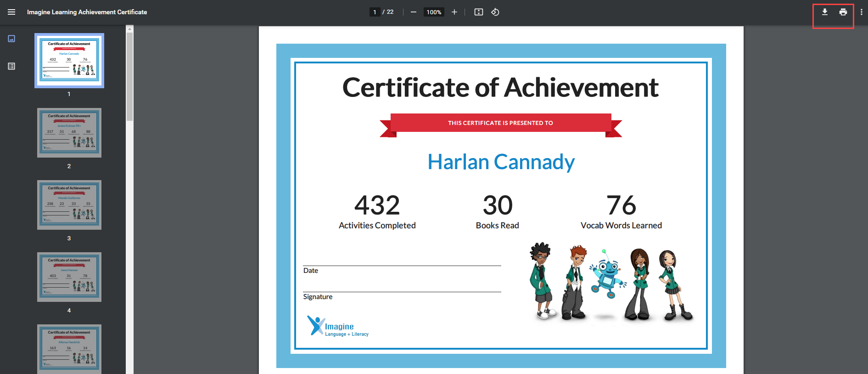Viewport: 868px width, 374px height.
Task: Jump to the page 3 thumbnail
Action: pos(69,205)
